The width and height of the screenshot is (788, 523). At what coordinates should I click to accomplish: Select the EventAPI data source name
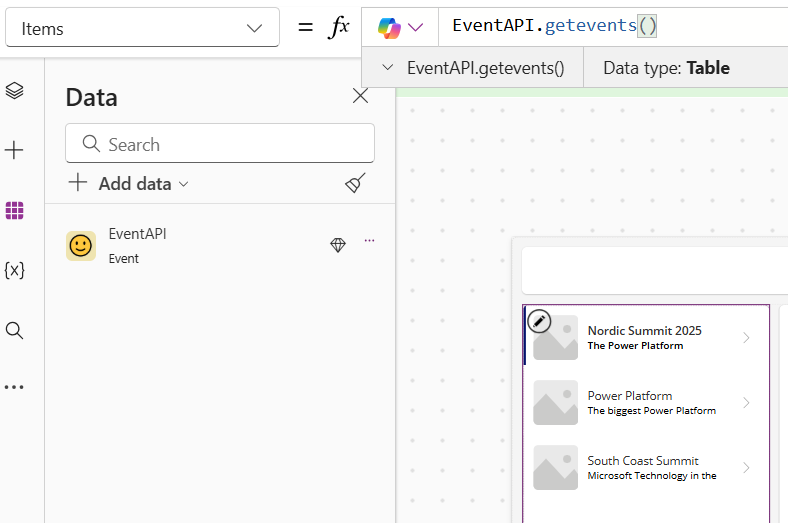tap(137, 234)
